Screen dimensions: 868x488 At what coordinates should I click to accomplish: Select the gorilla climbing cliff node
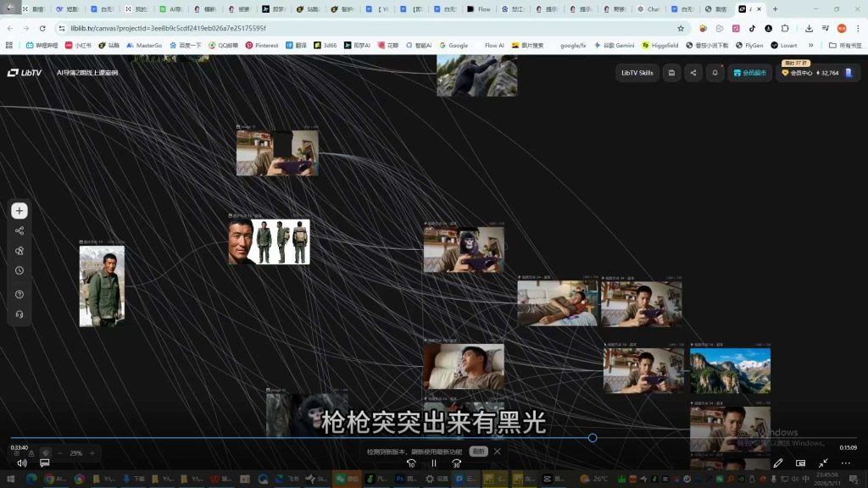click(x=477, y=75)
